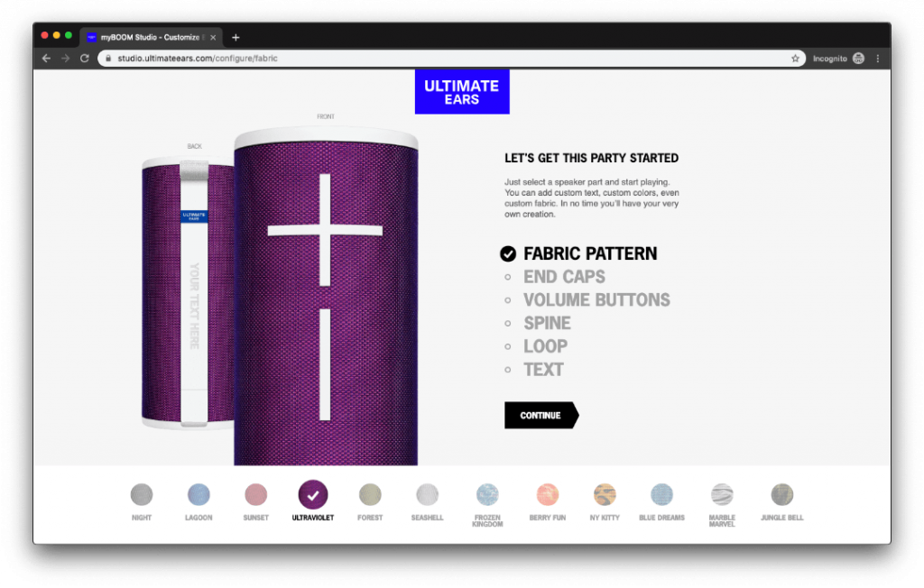924x588 pixels.
Task: Go to the End Caps step
Action: coord(564,277)
